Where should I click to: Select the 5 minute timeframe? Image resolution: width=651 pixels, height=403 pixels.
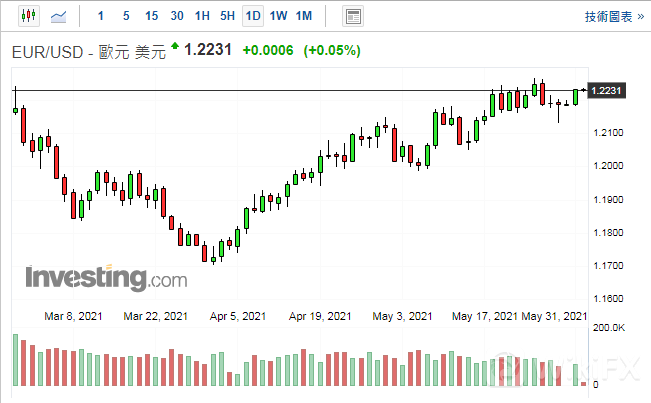[x=125, y=16]
